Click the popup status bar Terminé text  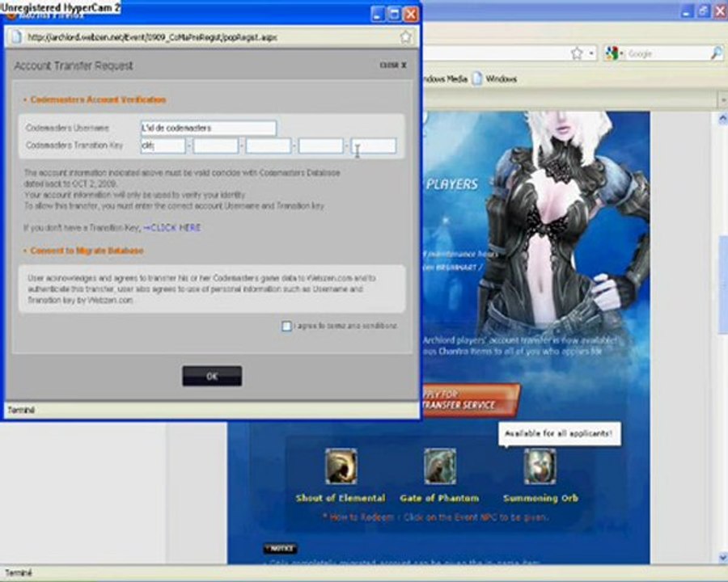point(21,410)
